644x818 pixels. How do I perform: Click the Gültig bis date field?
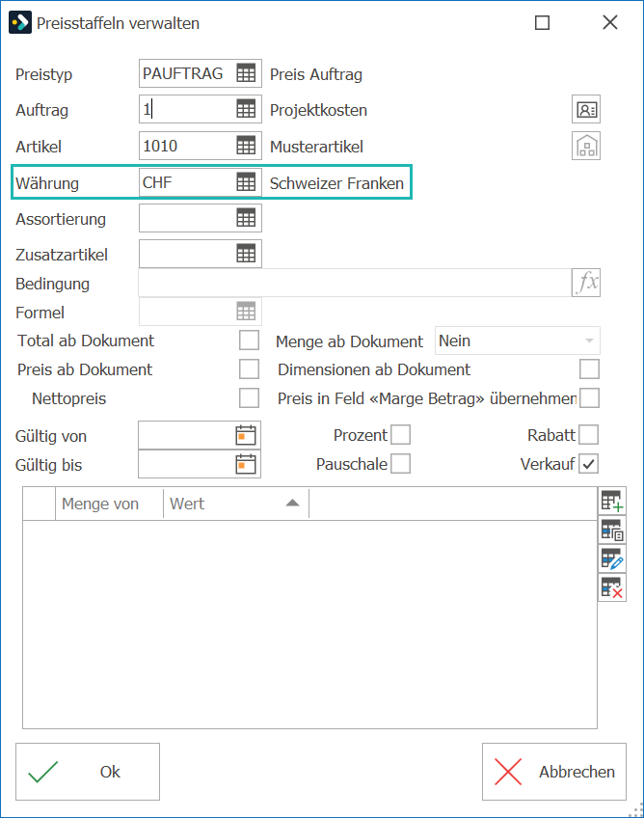[200, 464]
